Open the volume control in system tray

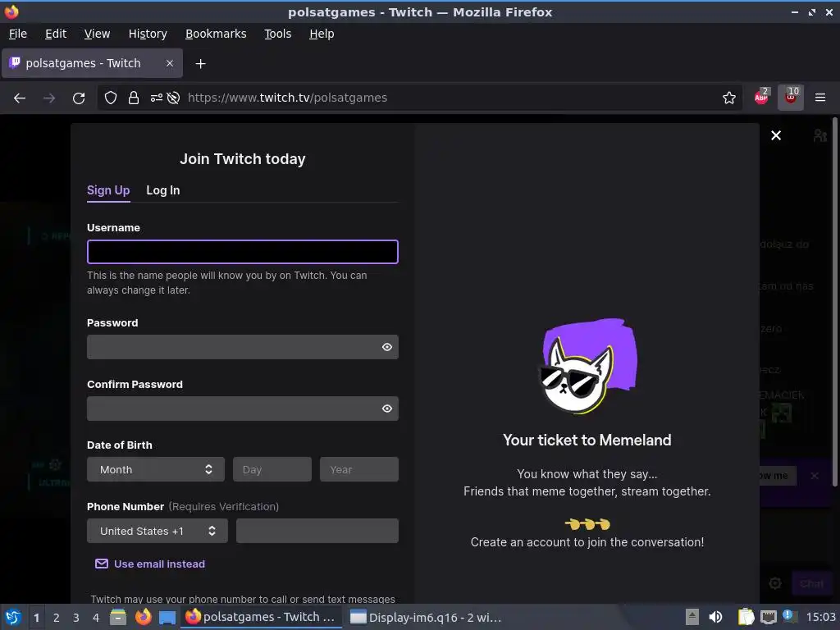point(715,617)
